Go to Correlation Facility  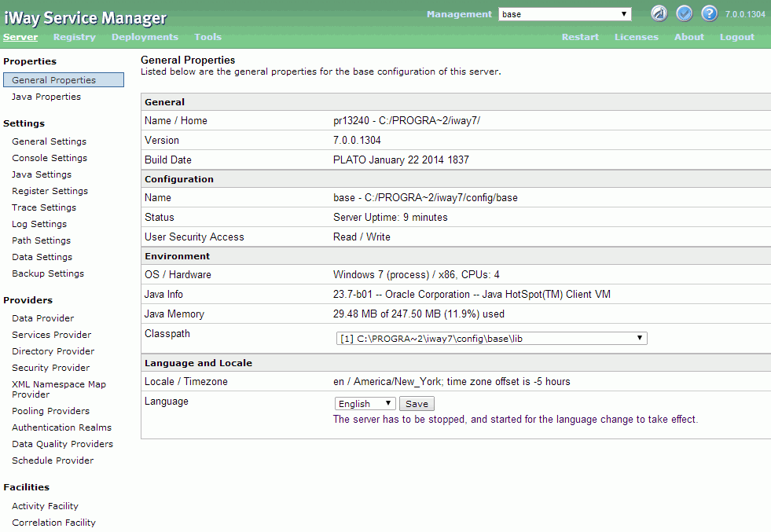(54, 523)
